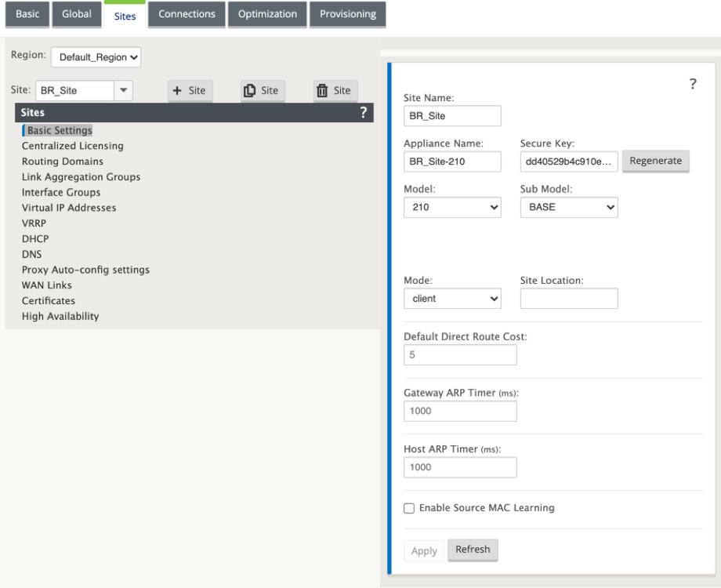Viewport: 721px width, 588px height.
Task: Open Proxy Auto-config settings
Action: click(85, 270)
